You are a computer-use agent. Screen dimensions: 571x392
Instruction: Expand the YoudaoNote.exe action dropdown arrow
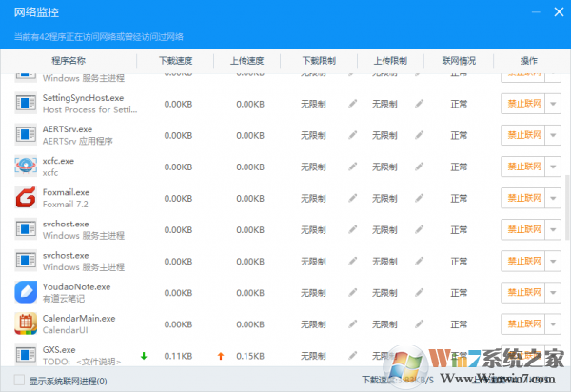point(554,292)
